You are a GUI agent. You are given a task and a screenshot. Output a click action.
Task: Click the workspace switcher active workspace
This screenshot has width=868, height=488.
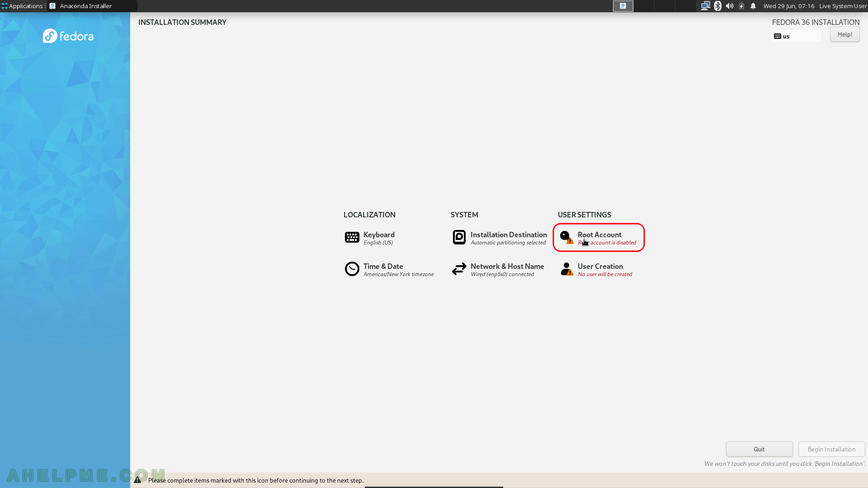coord(623,6)
